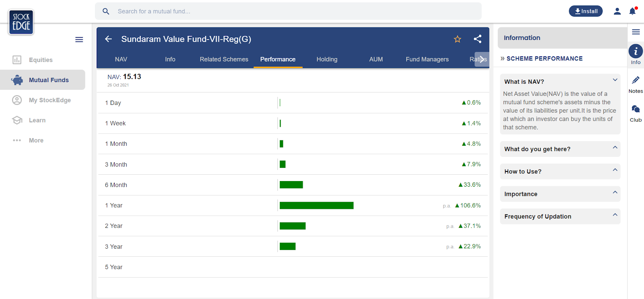Open the More ellipsis icon

coord(17,140)
